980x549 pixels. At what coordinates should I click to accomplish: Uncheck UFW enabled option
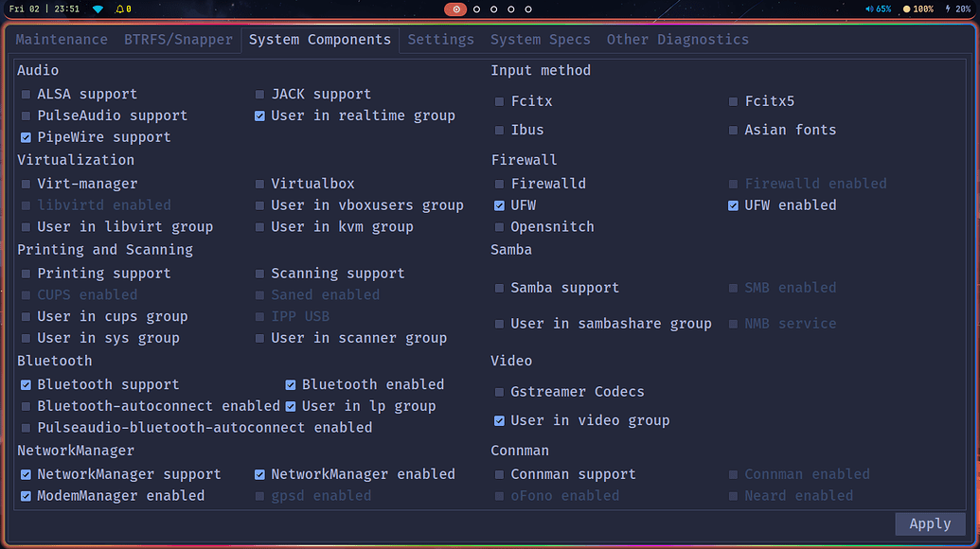click(733, 205)
